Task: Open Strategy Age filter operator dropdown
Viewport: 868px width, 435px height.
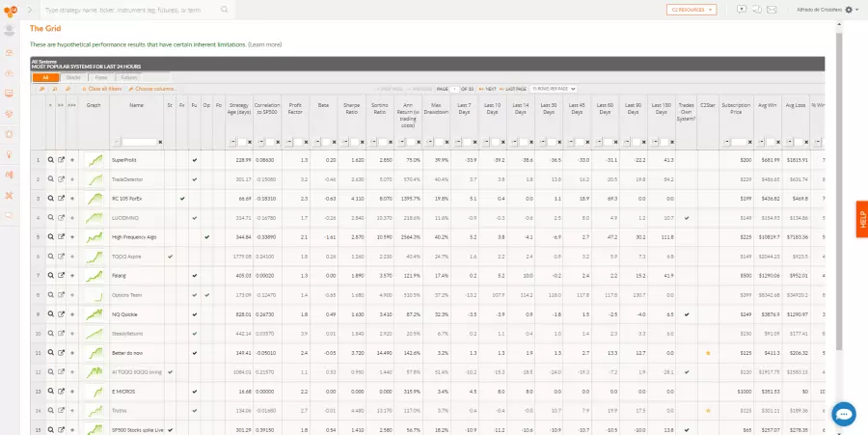Action: [233, 142]
